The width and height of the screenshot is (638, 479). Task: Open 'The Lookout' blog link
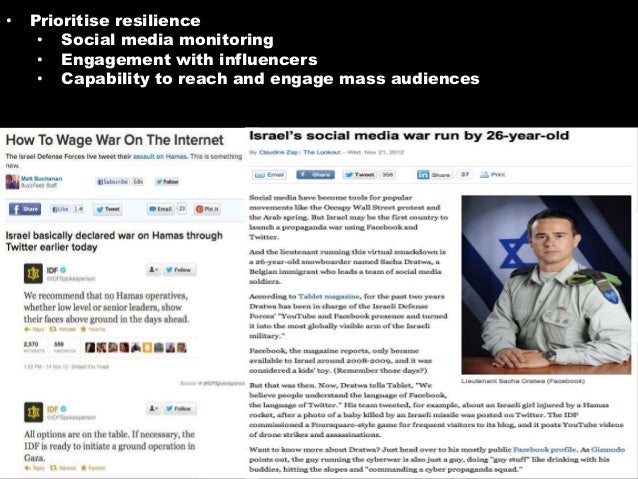[x=321, y=152]
